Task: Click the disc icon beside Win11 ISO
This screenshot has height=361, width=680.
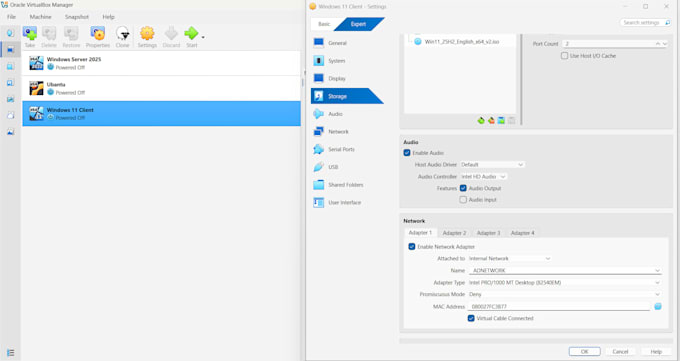Action: [418, 42]
